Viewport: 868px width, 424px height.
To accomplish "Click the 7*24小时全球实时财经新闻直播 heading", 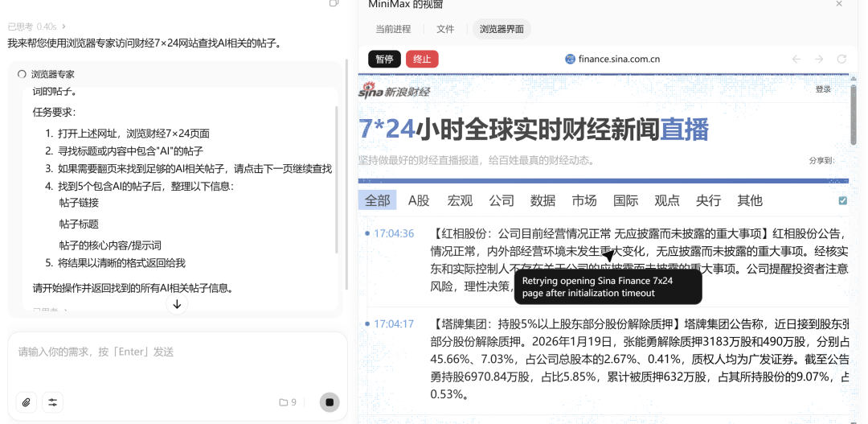I will click(x=534, y=130).
